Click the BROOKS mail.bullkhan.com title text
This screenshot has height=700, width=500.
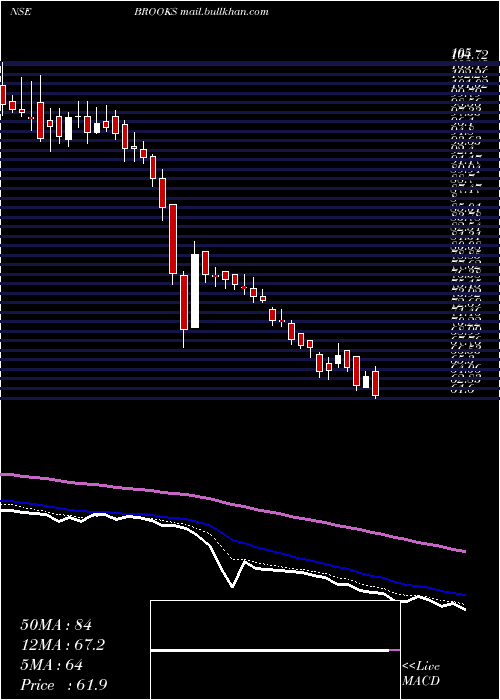[x=201, y=12]
